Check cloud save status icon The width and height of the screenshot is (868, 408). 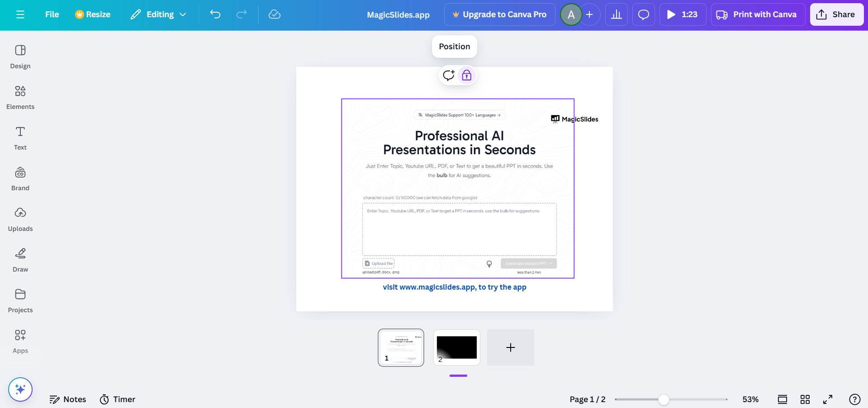coord(275,14)
